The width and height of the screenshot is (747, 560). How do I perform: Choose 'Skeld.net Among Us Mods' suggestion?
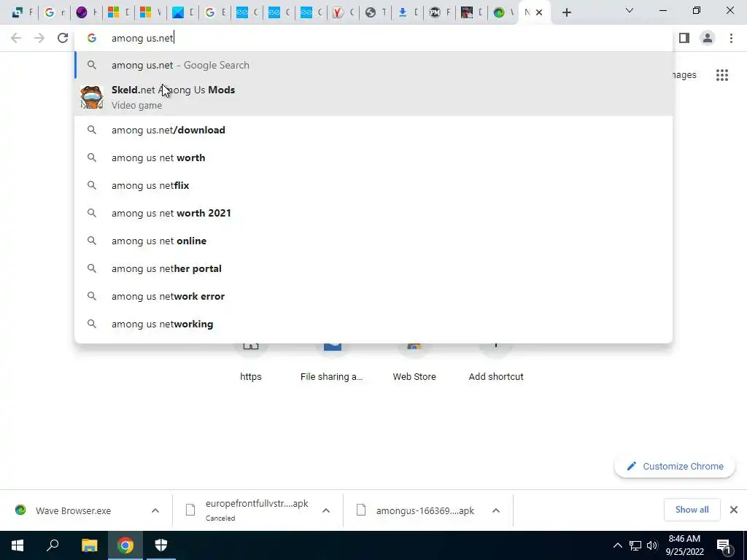click(x=373, y=97)
